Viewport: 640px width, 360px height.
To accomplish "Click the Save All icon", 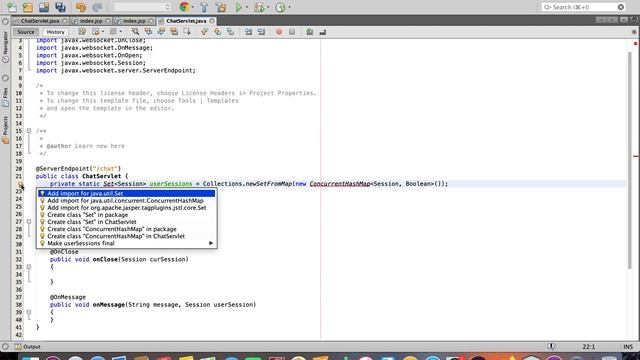I will (60, 7).
